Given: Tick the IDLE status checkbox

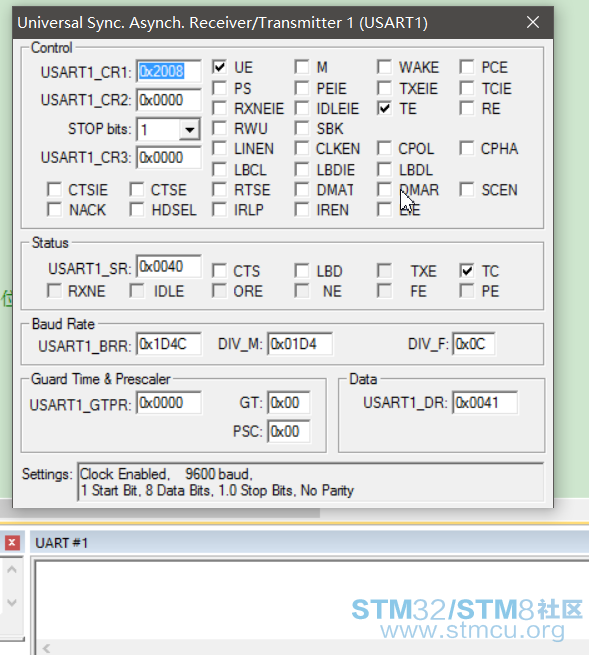Looking at the screenshot, I should coord(137,291).
